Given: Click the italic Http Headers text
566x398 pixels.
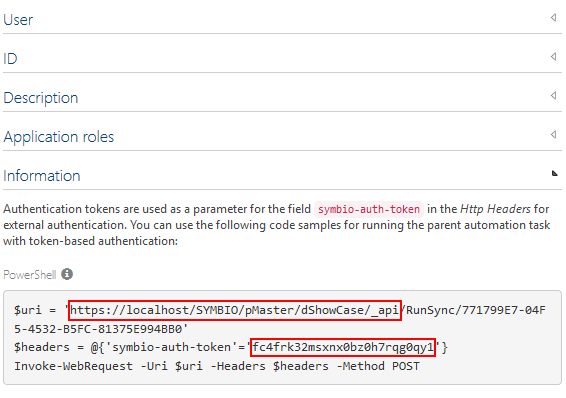Looking at the screenshot, I should point(495,209).
